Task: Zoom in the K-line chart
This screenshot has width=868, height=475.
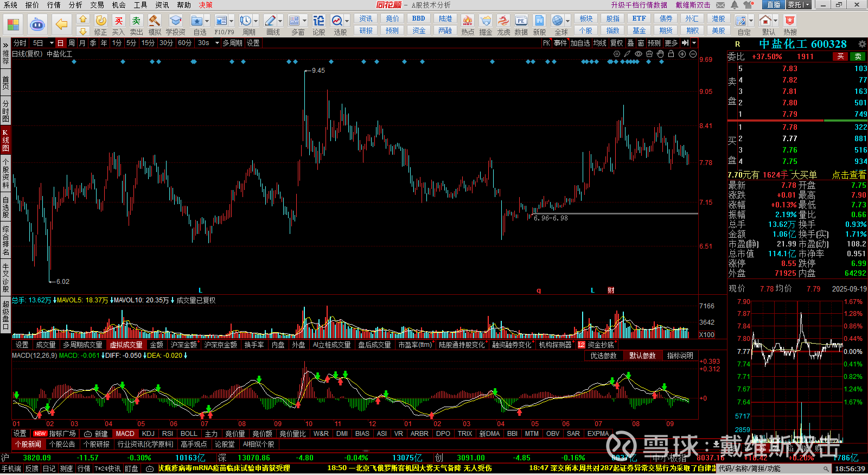Action: pos(682,54)
